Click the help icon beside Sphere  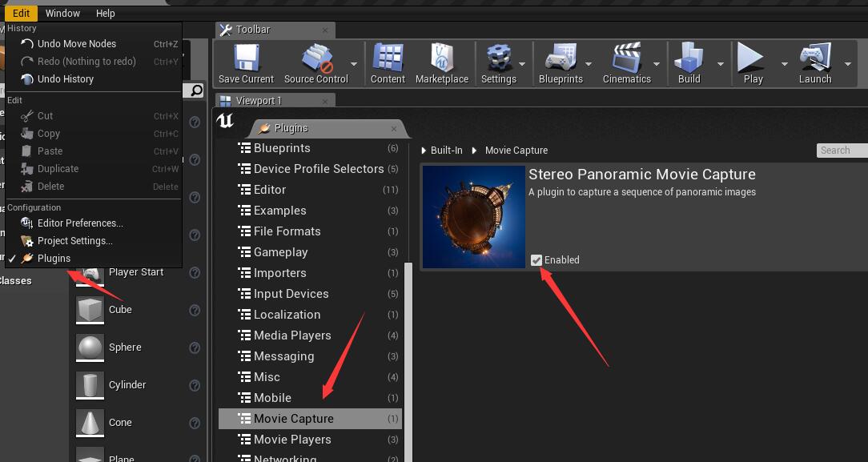tap(195, 348)
